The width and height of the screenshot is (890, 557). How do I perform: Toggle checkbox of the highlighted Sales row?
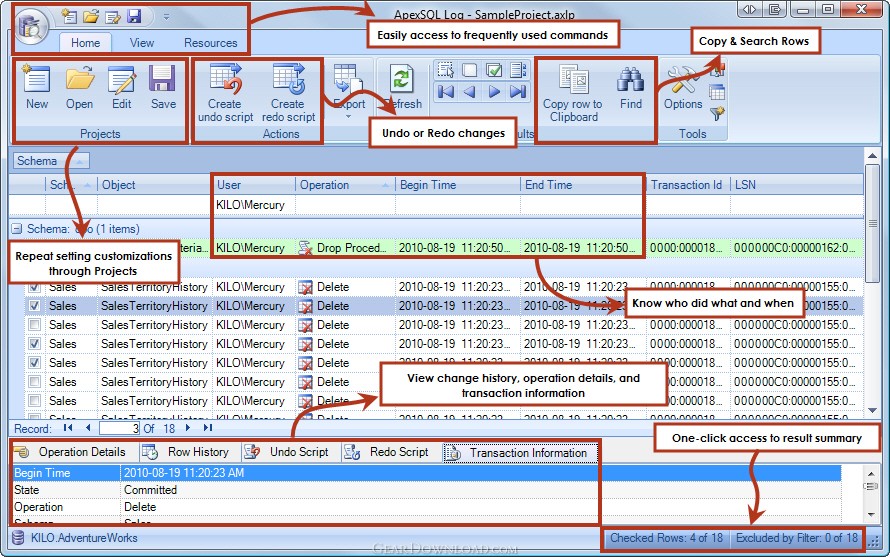35,306
